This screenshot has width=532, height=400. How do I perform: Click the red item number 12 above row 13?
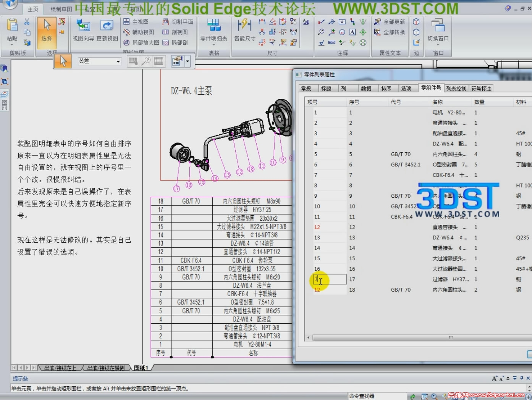click(x=317, y=227)
